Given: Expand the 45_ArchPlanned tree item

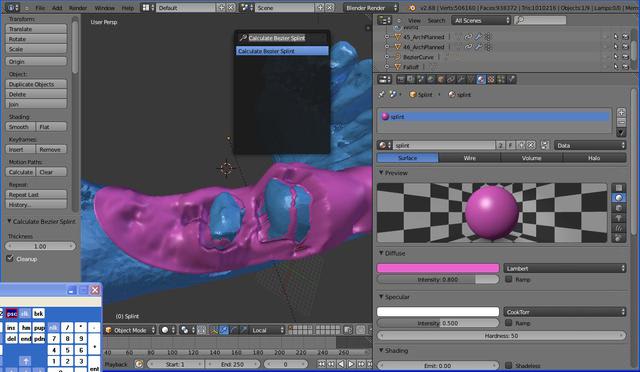Looking at the screenshot, I should (x=387, y=37).
